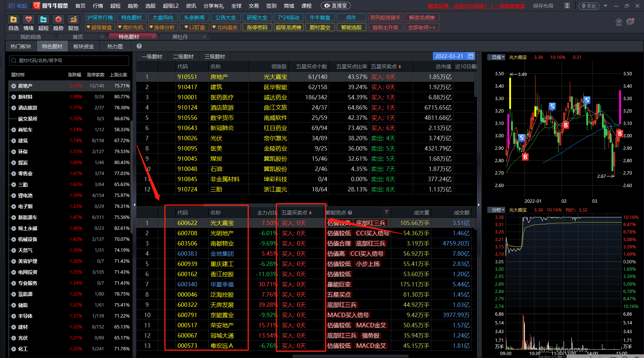Open the 自选 watchlist icon
The image size is (644, 358).
click(x=14, y=20)
